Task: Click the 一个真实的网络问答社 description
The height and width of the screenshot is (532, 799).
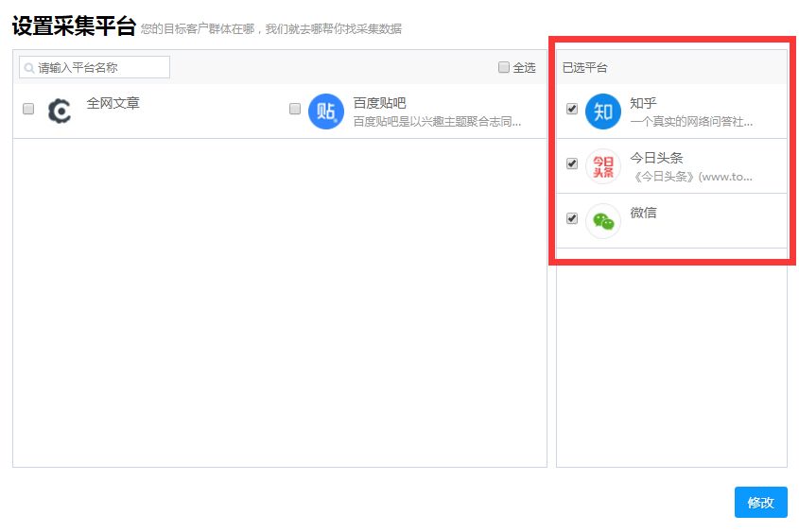Action: [691, 122]
